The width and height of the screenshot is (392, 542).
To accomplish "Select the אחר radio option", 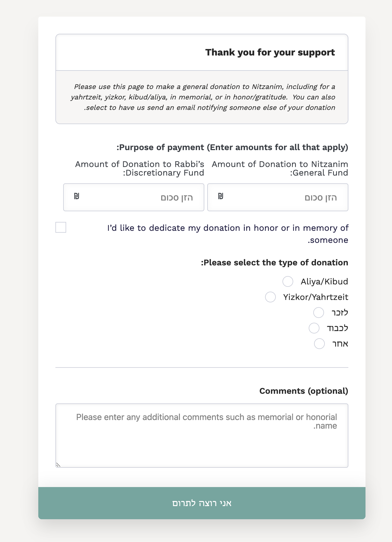I will pyautogui.click(x=319, y=344).
